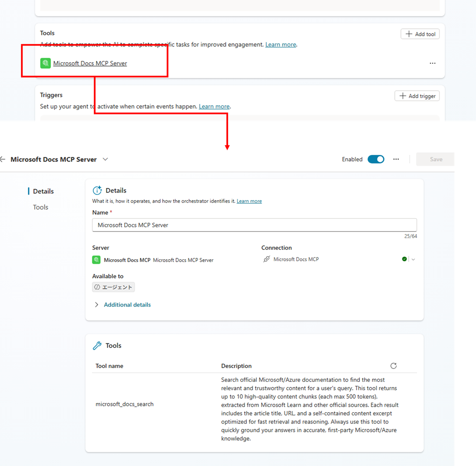Expand the Microsoft Docs MCP Server title dropdown
This screenshot has height=466, width=476.
pos(105,159)
